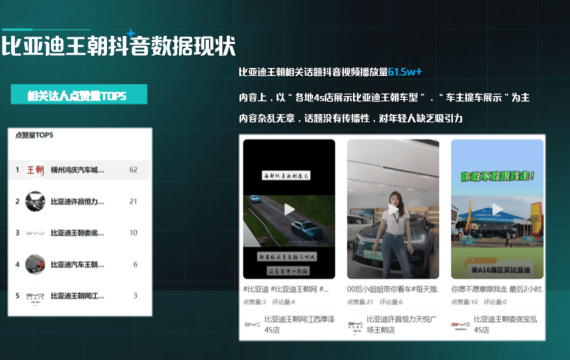Image resolution: width=570 pixels, height=360 pixels.
Task: Open the rank 2 比亚迪许昌恒力 avatar
Action: pos(35,201)
